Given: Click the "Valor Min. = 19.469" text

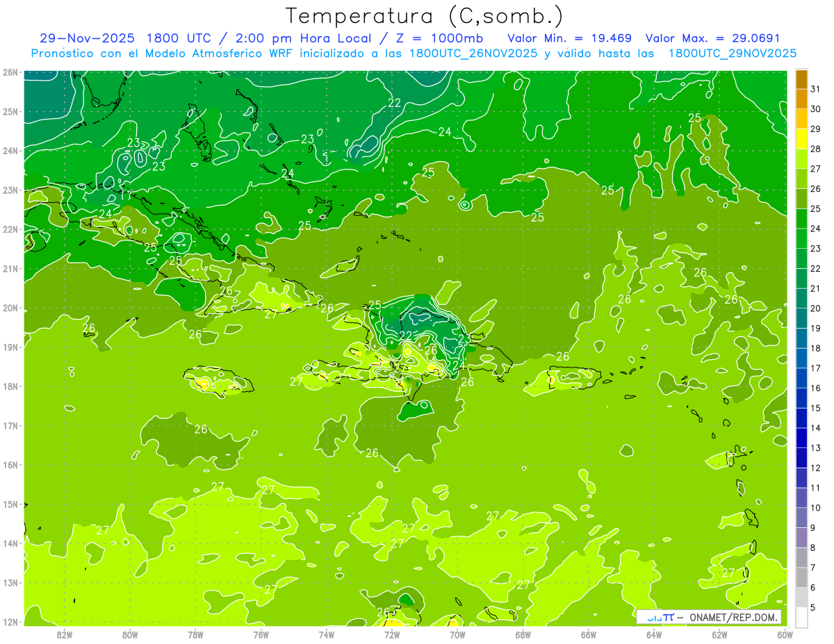Looking at the screenshot, I should click(569, 38).
